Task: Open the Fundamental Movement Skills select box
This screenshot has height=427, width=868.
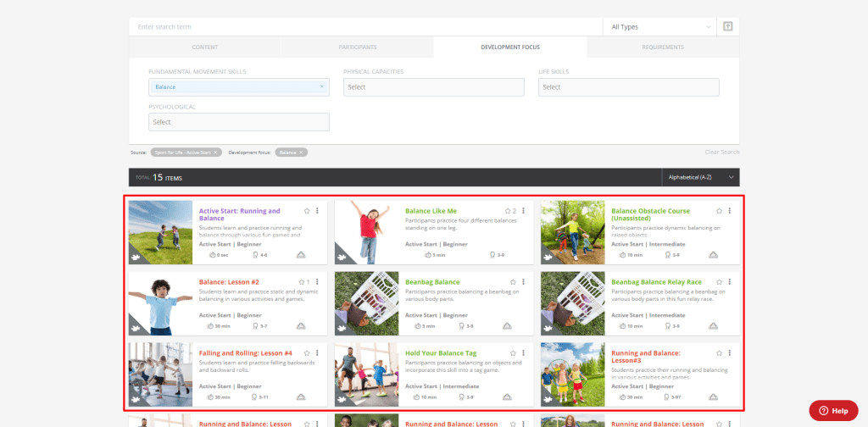Action: pos(238,86)
